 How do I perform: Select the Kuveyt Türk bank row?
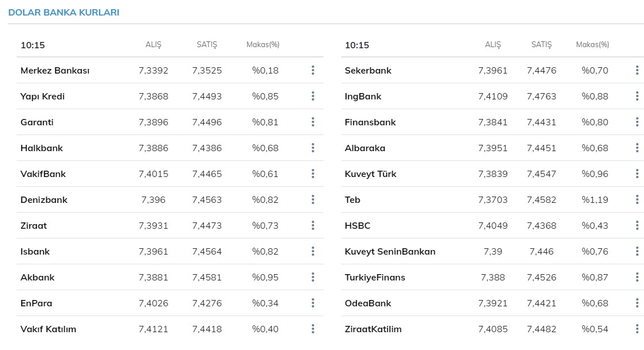tap(370, 174)
